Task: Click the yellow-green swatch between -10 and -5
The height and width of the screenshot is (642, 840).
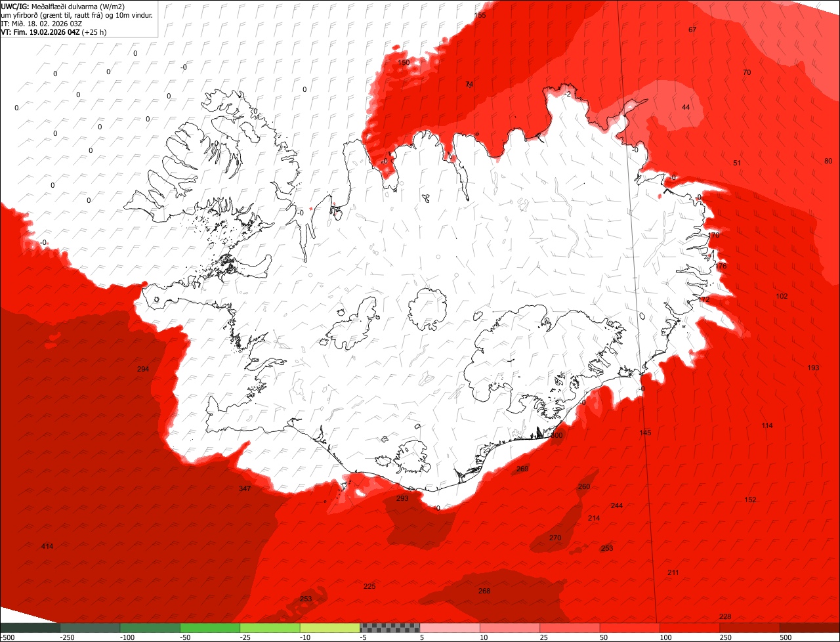Action: click(x=330, y=628)
